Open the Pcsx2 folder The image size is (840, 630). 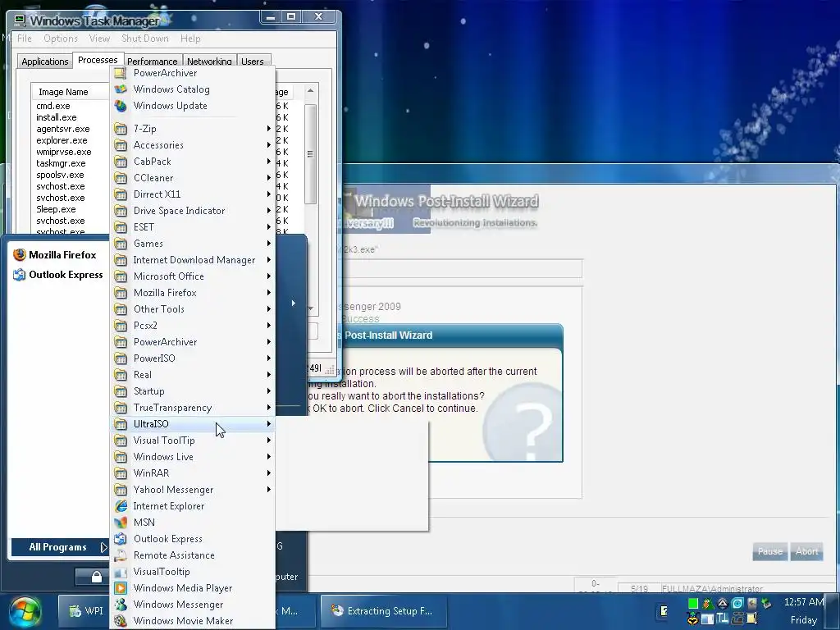click(193, 326)
